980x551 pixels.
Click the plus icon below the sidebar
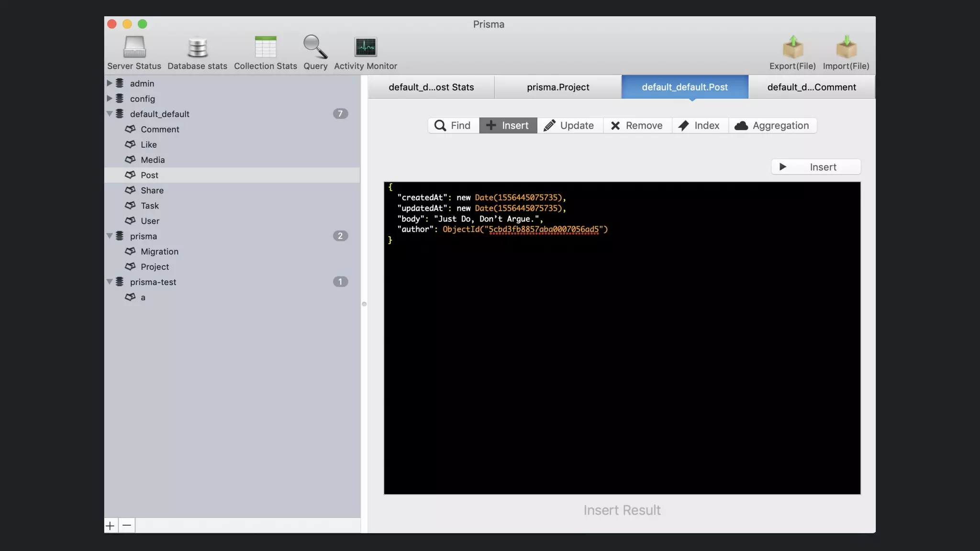click(x=110, y=526)
